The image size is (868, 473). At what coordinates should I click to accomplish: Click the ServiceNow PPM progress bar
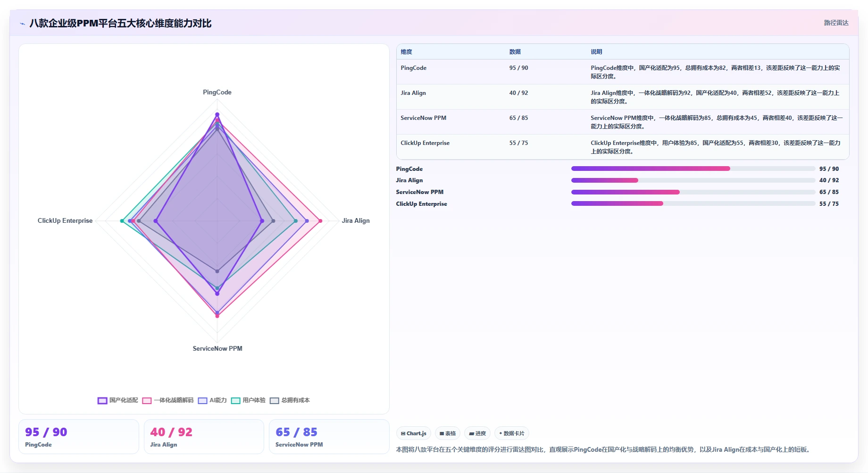coord(693,192)
